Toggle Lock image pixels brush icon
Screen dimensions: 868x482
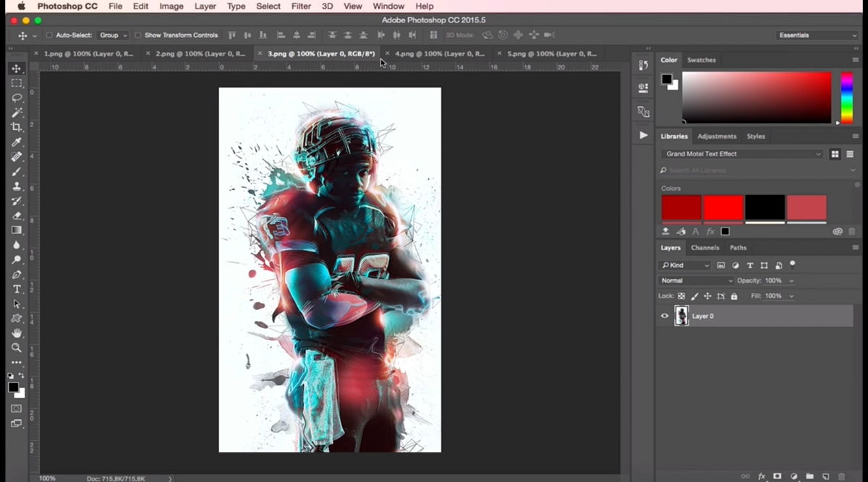point(694,296)
